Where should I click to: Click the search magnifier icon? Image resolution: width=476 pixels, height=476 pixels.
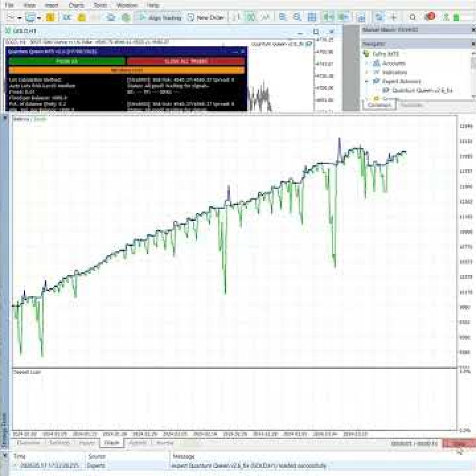click(413, 17)
